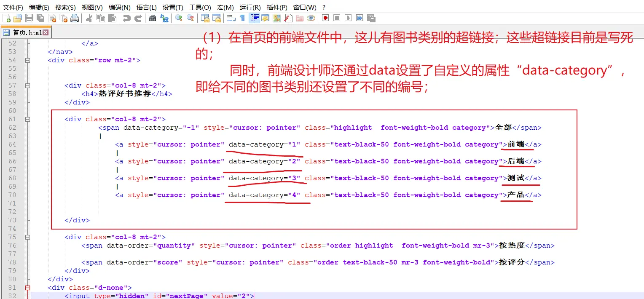Open the 编码(N) menu
Viewport: 644px width, 299px height.
point(120,7)
